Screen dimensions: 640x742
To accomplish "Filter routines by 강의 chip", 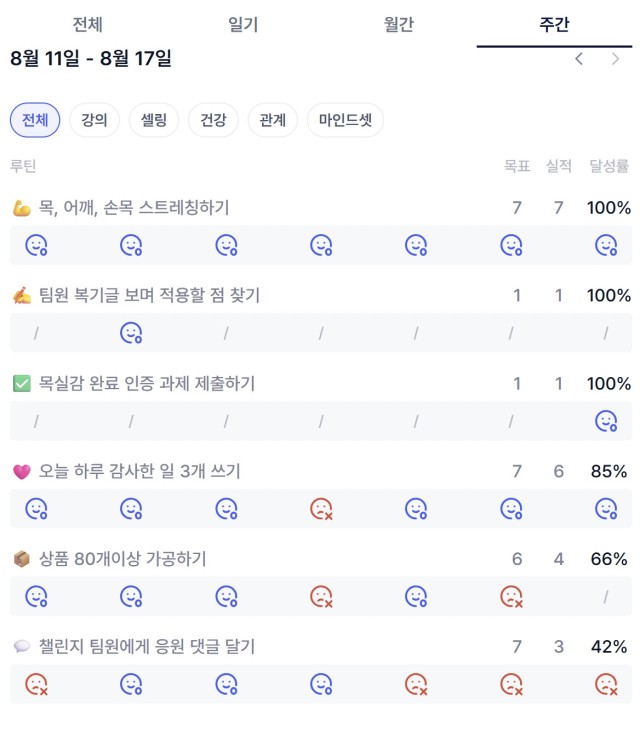I will click(x=94, y=120).
